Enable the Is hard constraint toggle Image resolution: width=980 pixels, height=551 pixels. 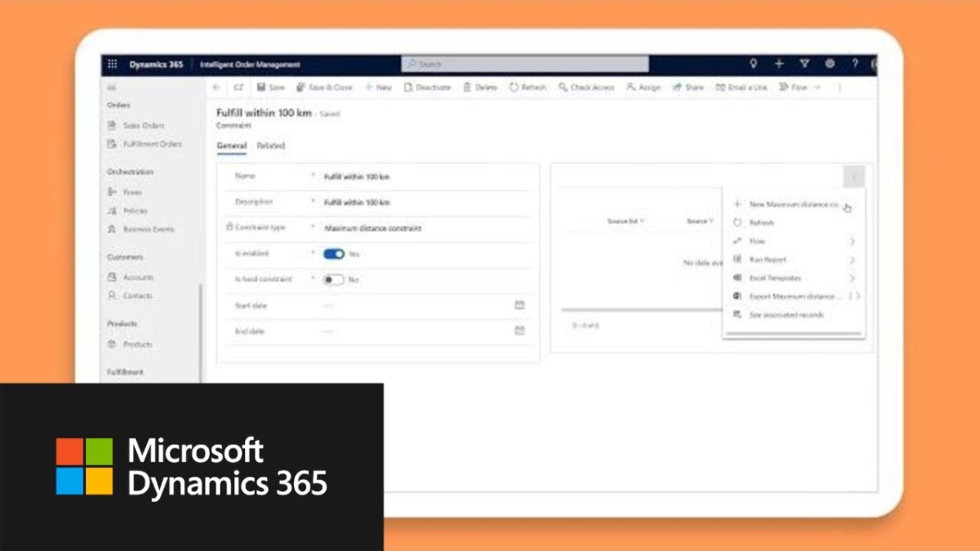[x=334, y=279]
